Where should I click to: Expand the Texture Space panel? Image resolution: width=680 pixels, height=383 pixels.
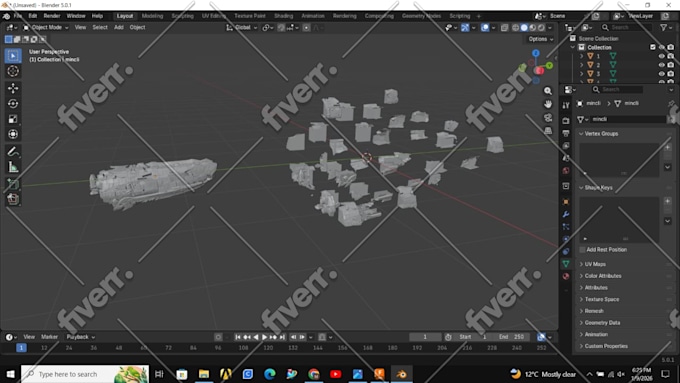point(602,299)
